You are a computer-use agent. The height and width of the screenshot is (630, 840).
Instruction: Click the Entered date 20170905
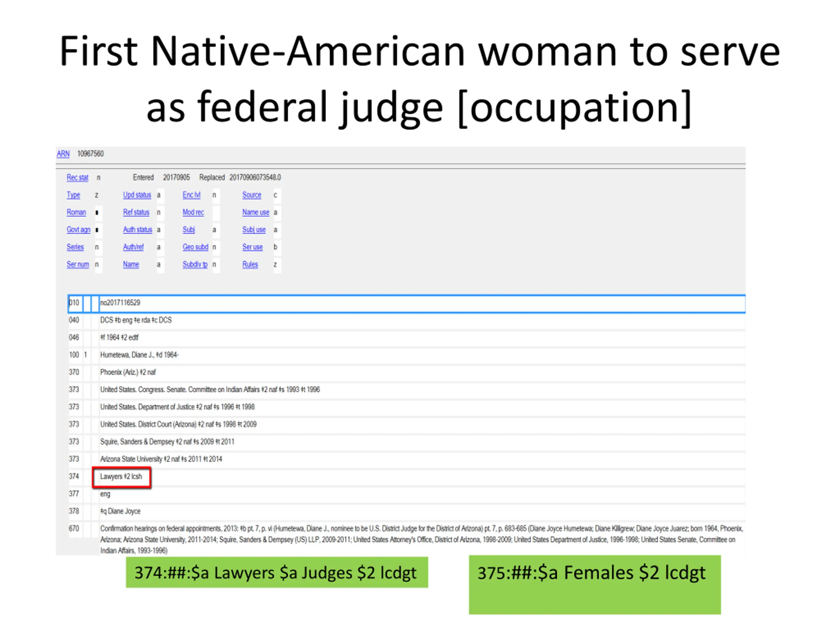point(176,177)
